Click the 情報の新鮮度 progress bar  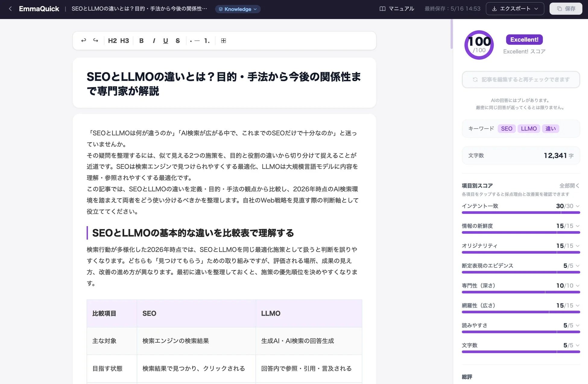521,232
